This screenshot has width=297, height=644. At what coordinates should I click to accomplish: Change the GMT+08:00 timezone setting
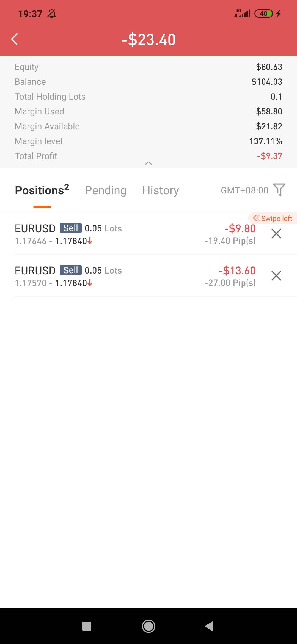point(244,190)
